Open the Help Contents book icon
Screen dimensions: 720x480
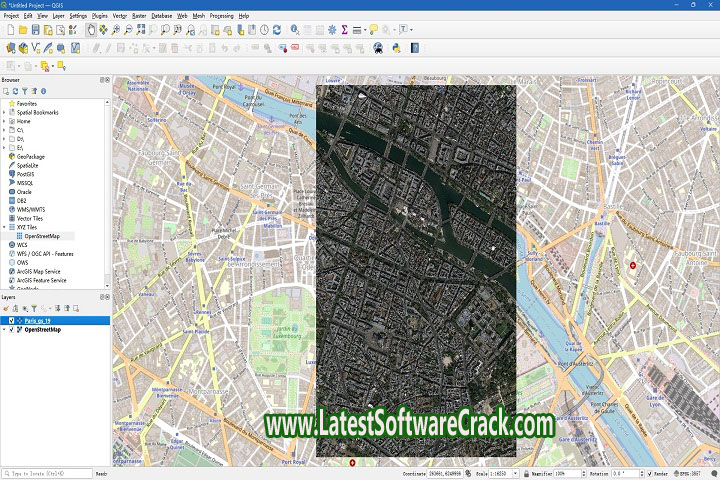(x=415, y=48)
